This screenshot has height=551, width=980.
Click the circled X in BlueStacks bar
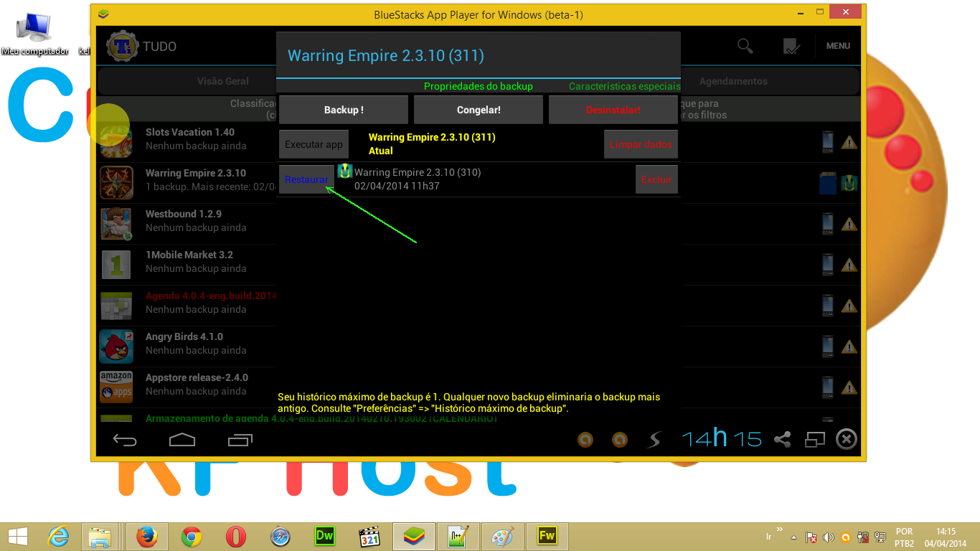click(x=847, y=439)
